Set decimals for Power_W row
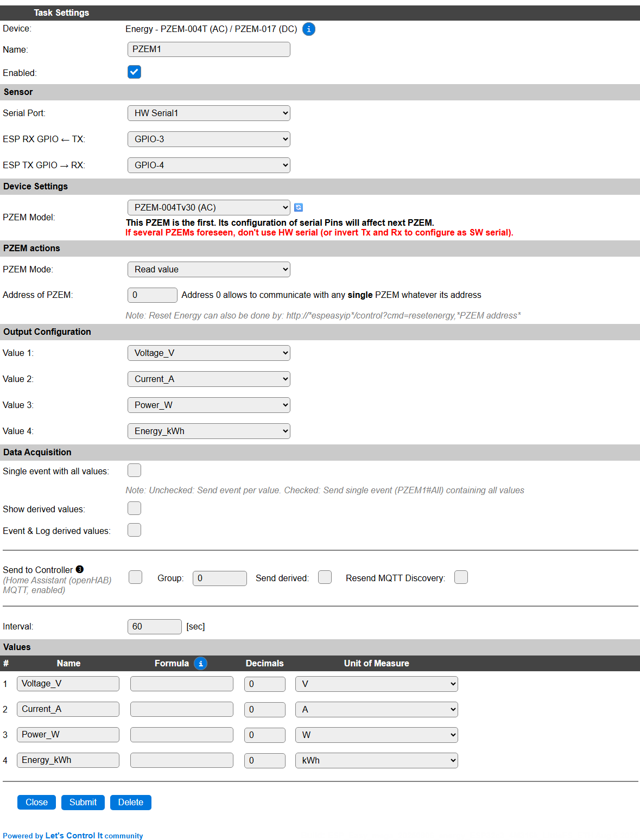640x840 pixels. coord(265,735)
